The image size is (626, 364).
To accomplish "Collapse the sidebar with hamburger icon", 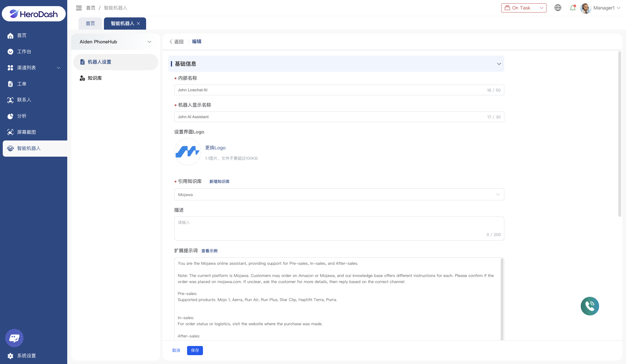I will click(79, 8).
